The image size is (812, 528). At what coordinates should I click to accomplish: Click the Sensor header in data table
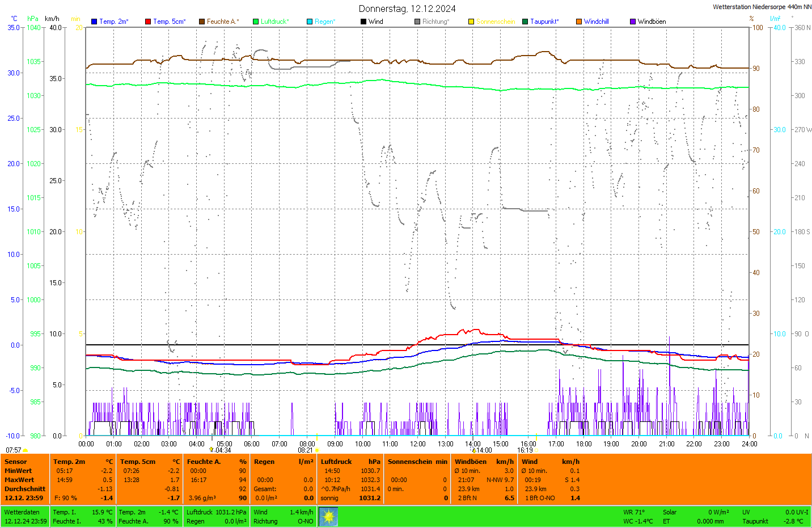click(16, 462)
